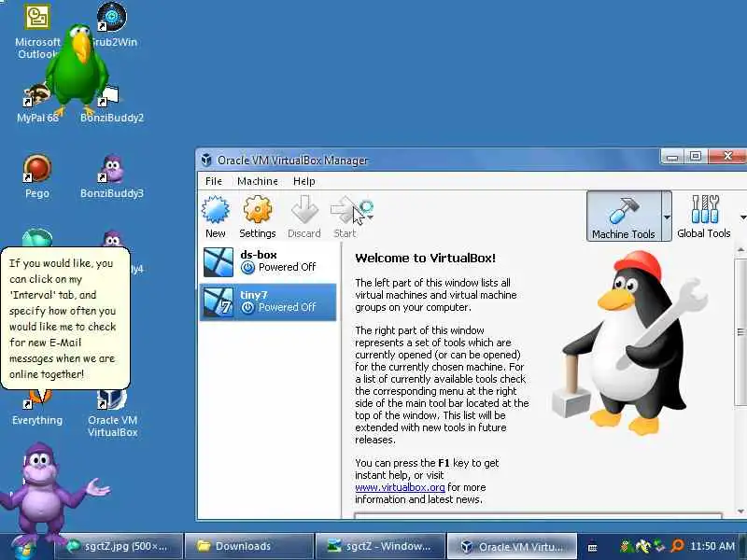
Task: Click the 11:50 AM system clock
Action: pos(712,546)
